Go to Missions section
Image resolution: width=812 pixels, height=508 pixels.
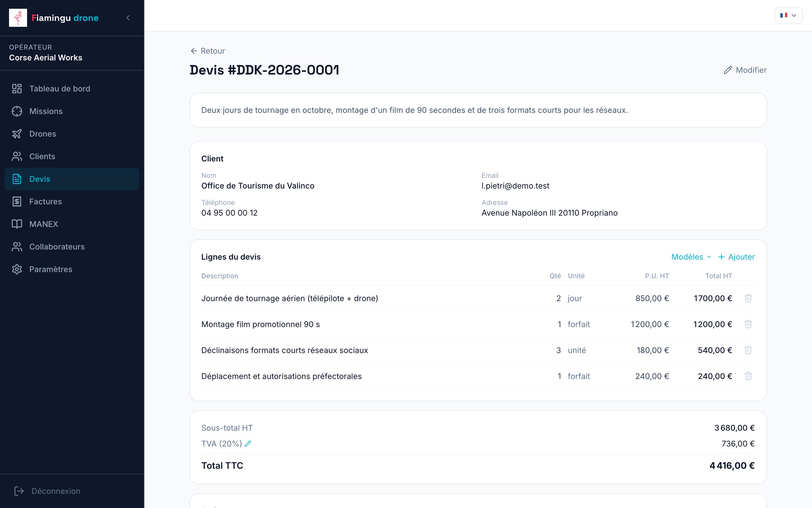[72, 111]
